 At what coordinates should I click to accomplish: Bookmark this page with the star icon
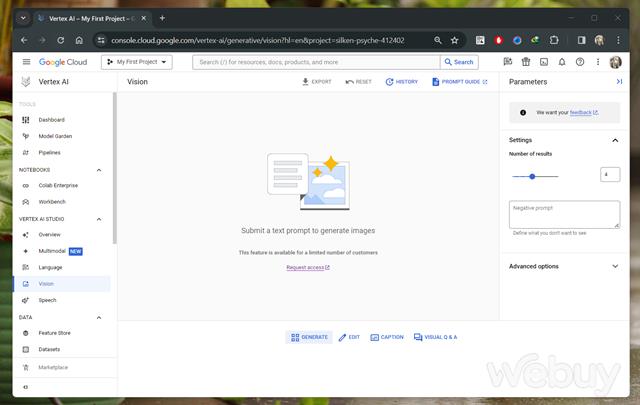click(x=454, y=40)
